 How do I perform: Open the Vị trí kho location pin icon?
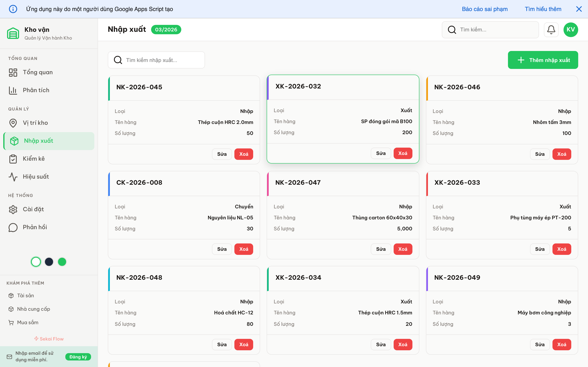coord(13,123)
